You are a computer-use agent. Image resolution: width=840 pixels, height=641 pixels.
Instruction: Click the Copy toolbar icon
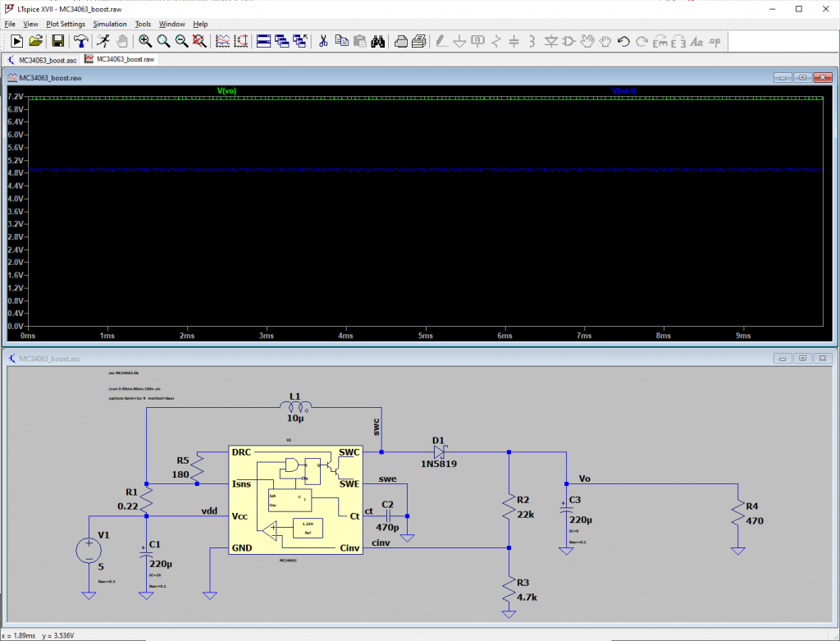pyautogui.click(x=341, y=41)
